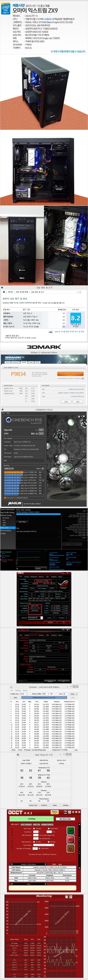The image size is (88, 980).
Task: Open File menu in Cinebench
Action: 3,413
